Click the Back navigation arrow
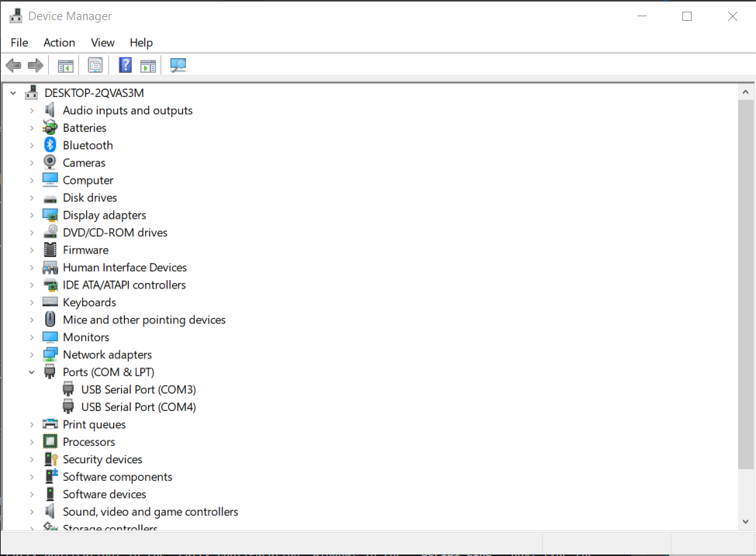 pyautogui.click(x=13, y=65)
